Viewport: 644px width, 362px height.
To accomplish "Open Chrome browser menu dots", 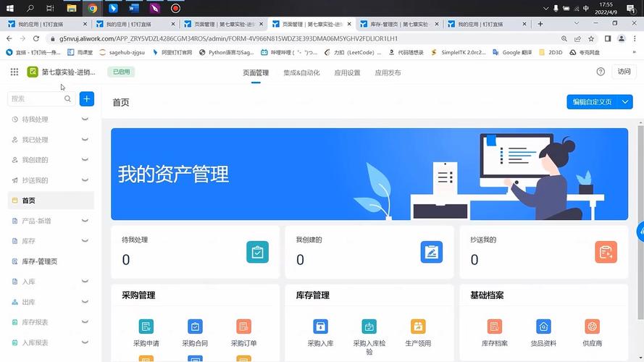I will (x=635, y=38).
